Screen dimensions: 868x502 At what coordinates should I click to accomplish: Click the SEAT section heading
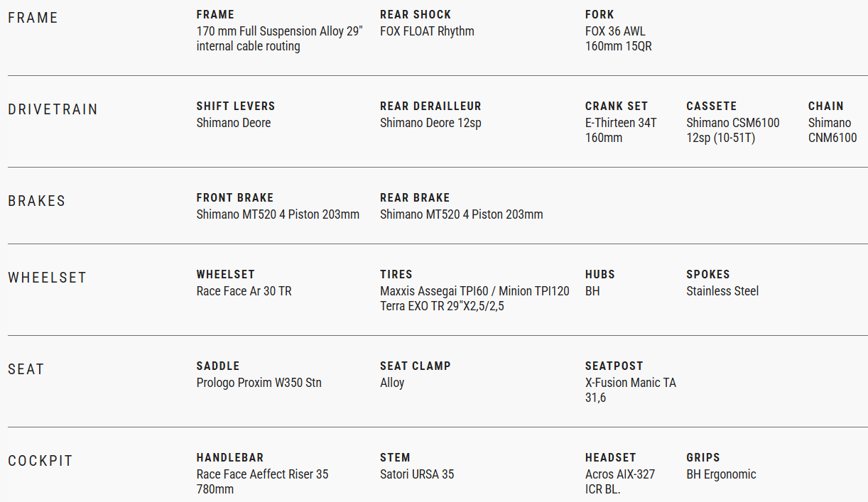(26, 369)
